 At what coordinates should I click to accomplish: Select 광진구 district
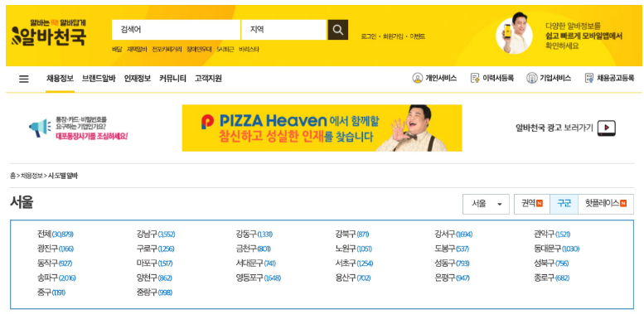[56, 249]
